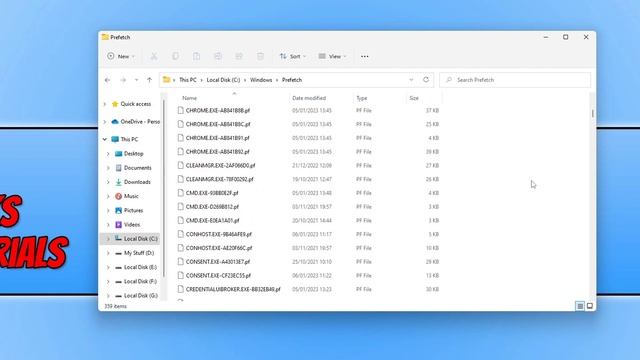Sort by Size column header
Screen dimensions: 640x360
point(414,98)
